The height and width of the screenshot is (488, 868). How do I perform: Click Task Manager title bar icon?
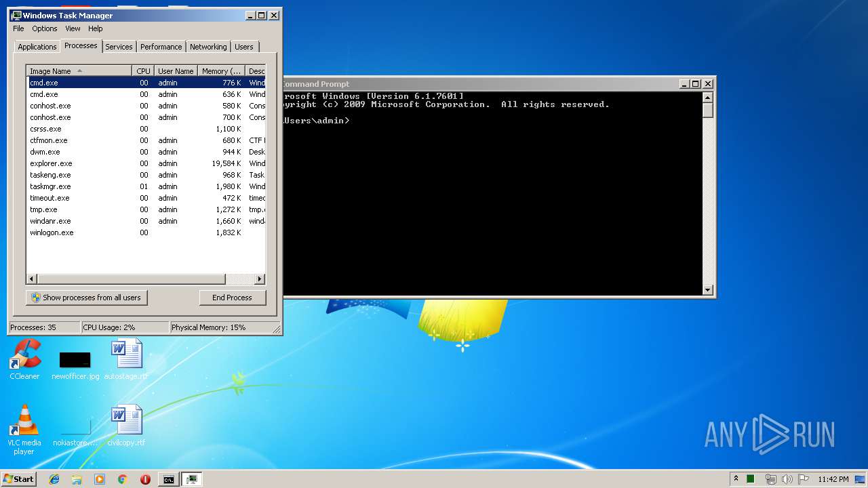(16, 15)
